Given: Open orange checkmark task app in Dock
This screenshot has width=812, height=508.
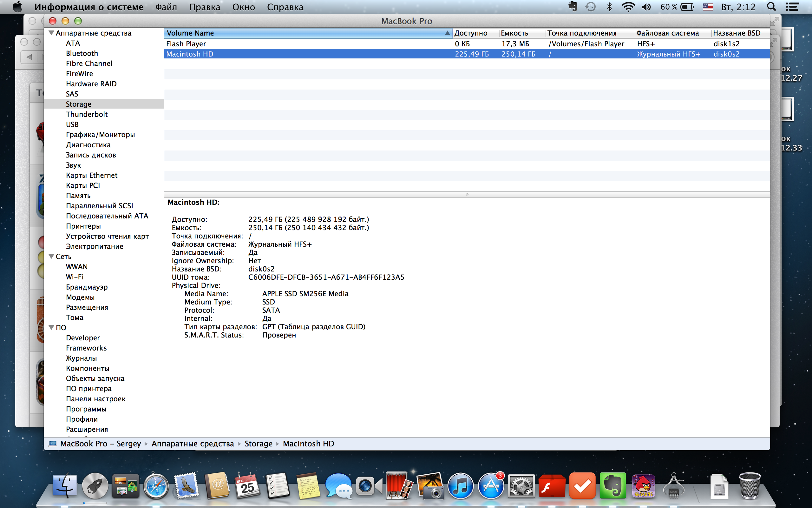Looking at the screenshot, I should (x=582, y=486).
